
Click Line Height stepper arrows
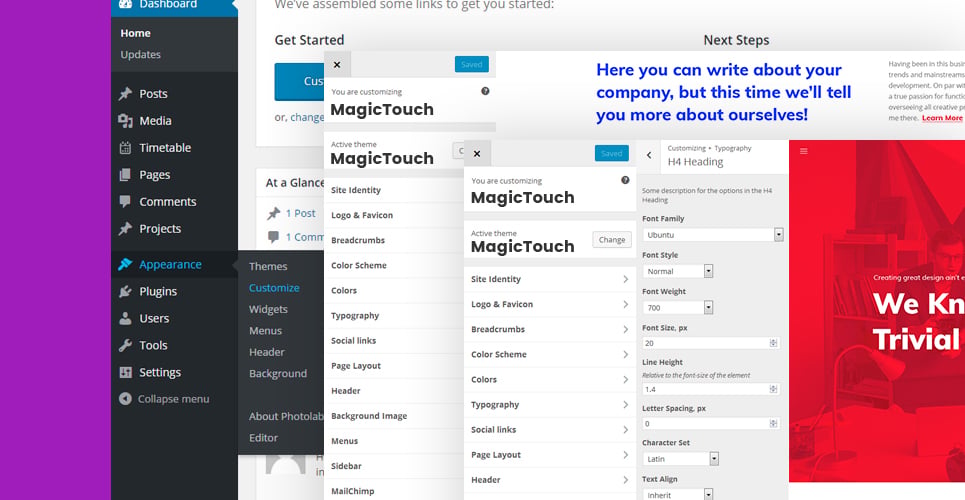(774, 389)
